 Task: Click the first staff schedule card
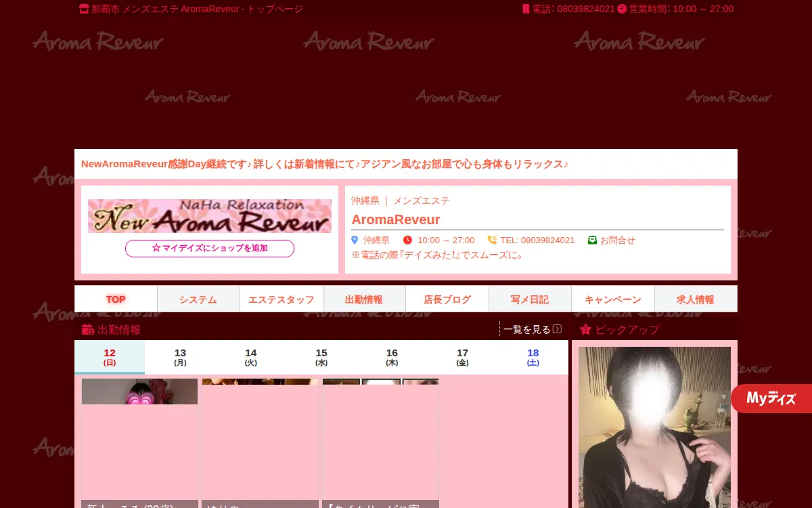140,443
